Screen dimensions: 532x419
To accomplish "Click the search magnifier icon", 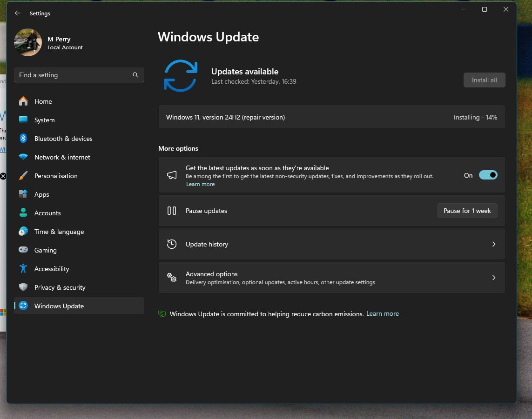I will pyautogui.click(x=135, y=75).
